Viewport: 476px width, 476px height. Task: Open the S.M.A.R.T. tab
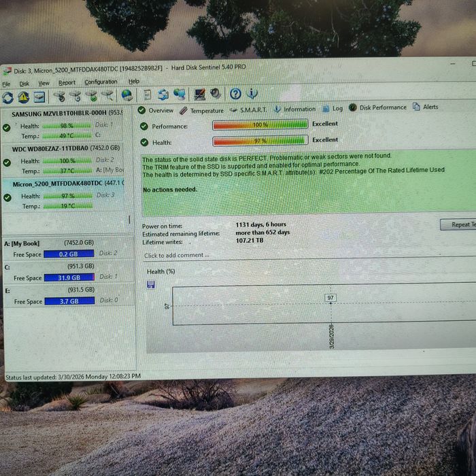pyautogui.click(x=248, y=110)
